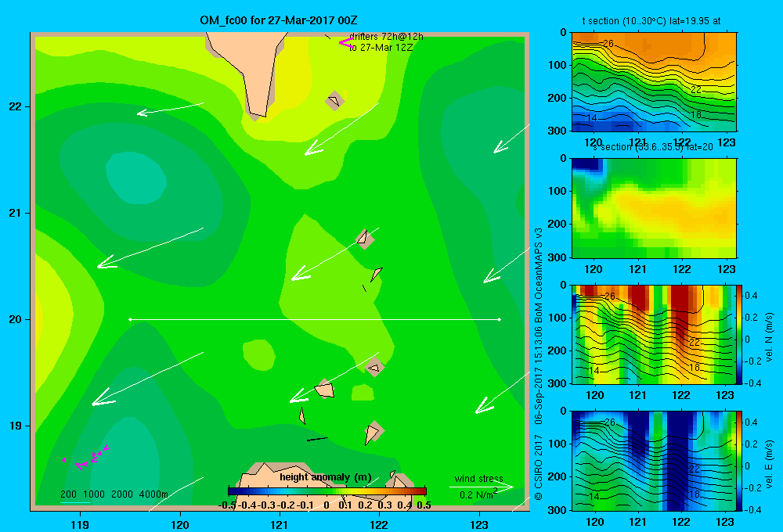
Task: Click the 'height anomaly (m)' caption
Action: (326, 477)
